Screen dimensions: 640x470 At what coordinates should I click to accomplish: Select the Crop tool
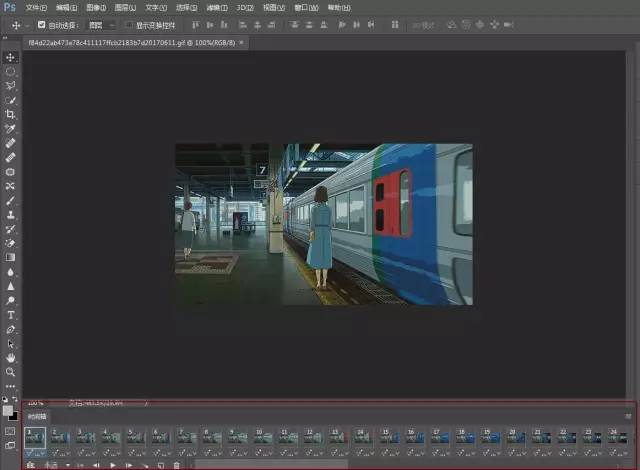pyautogui.click(x=11, y=115)
